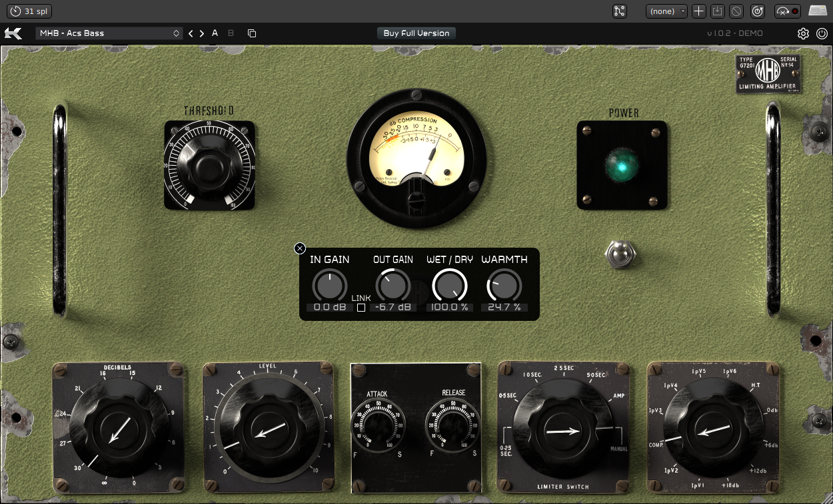The image size is (833, 504).
Task: Open the on-screen keyboard icon
Action: click(x=818, y=11)
